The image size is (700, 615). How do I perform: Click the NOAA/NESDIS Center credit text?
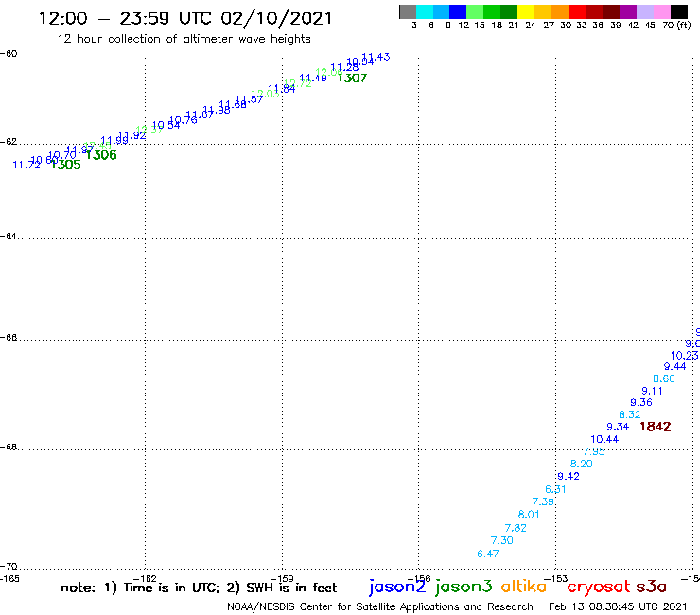(x=380, y=606)
